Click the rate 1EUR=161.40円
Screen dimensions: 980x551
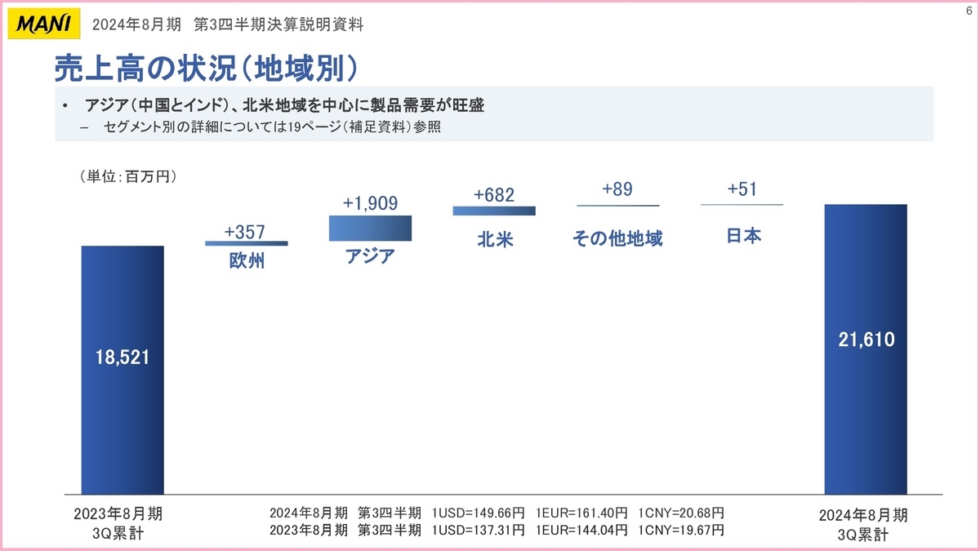point(581,513)
